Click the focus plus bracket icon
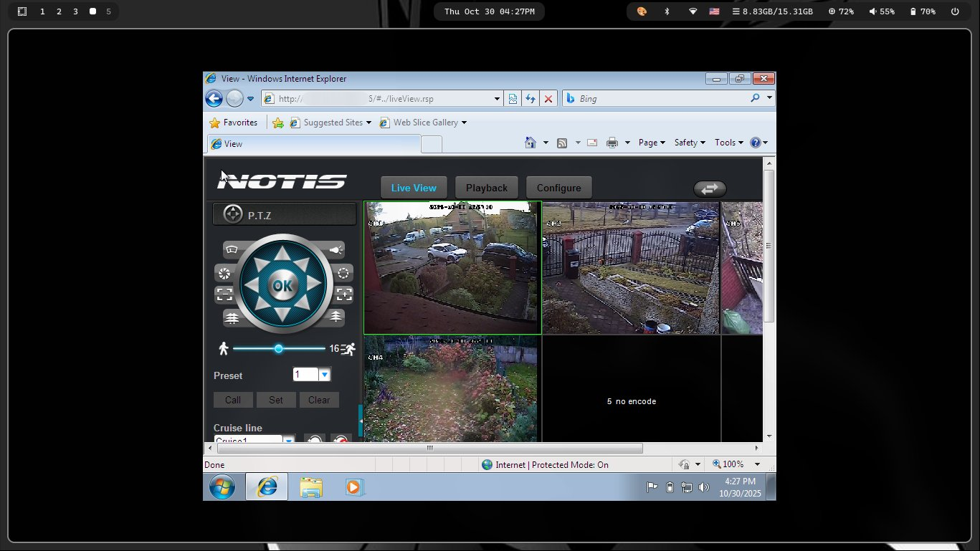The width and height of the screenshot is (980, 551). 344,294
